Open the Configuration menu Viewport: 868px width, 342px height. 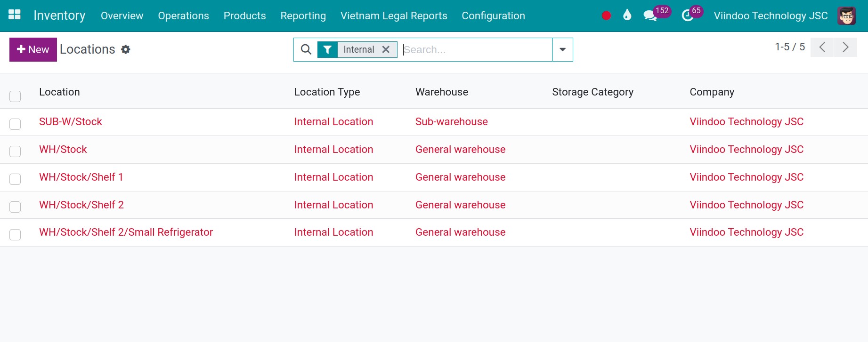coord(493,16)
